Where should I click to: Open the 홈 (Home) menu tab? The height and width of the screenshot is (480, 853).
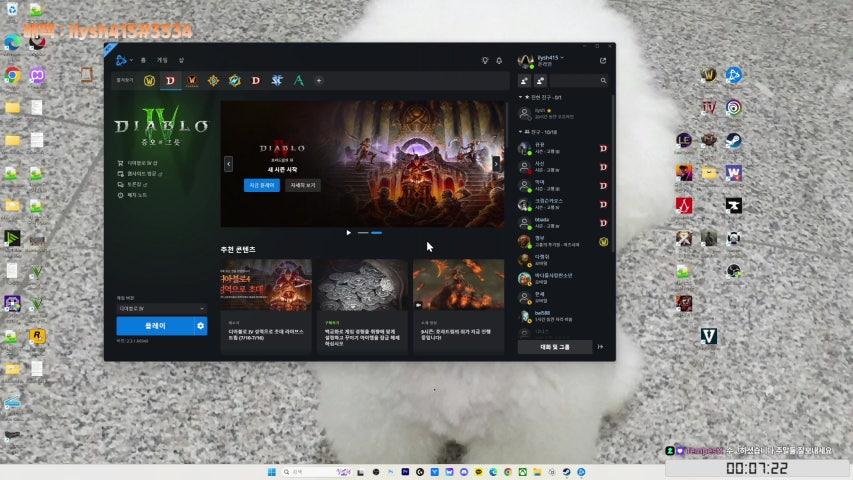click(x=144, y=60)
